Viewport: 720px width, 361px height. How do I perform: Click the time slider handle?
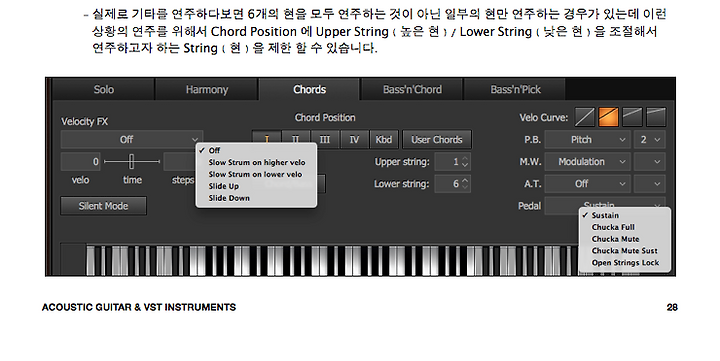coord(131,162)
